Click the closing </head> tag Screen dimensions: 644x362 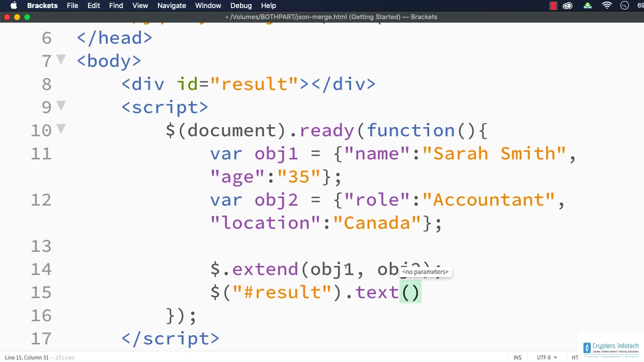114,38
